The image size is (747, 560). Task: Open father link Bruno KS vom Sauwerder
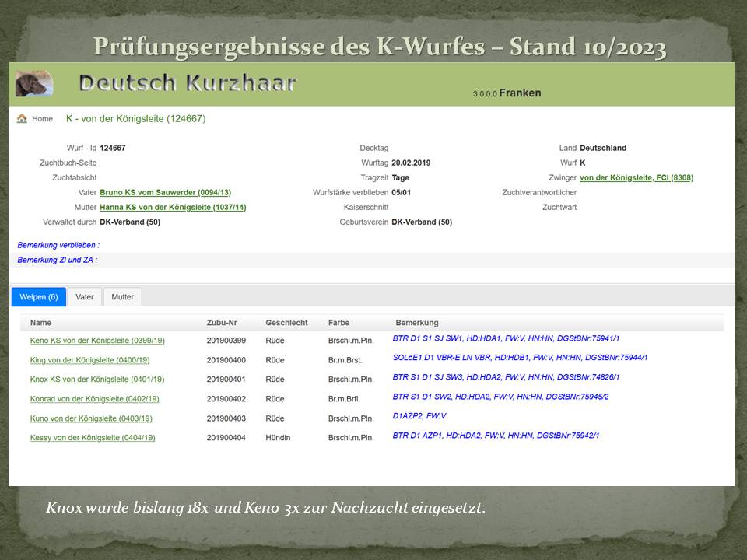165,192
